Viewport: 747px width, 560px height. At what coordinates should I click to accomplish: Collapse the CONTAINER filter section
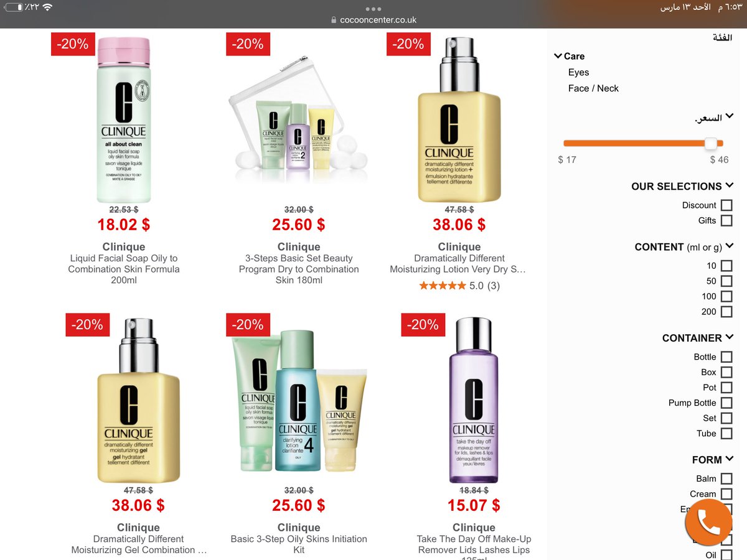(x=730, y=337)
